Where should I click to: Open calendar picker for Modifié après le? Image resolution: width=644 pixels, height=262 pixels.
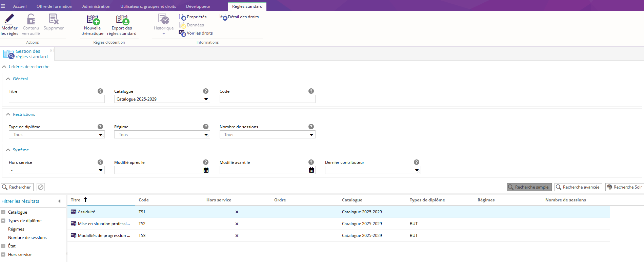(x=206, y=170)
